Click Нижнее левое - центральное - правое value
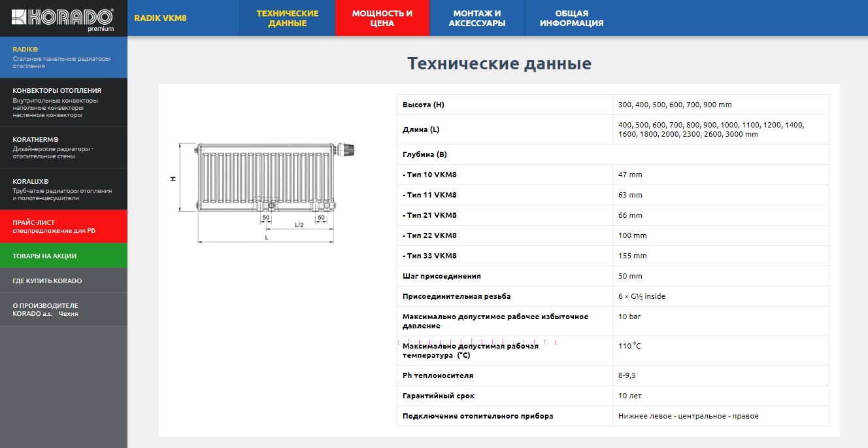Image resolution: width=868 pixels, height=448 pixels. [x=688, y=416]
